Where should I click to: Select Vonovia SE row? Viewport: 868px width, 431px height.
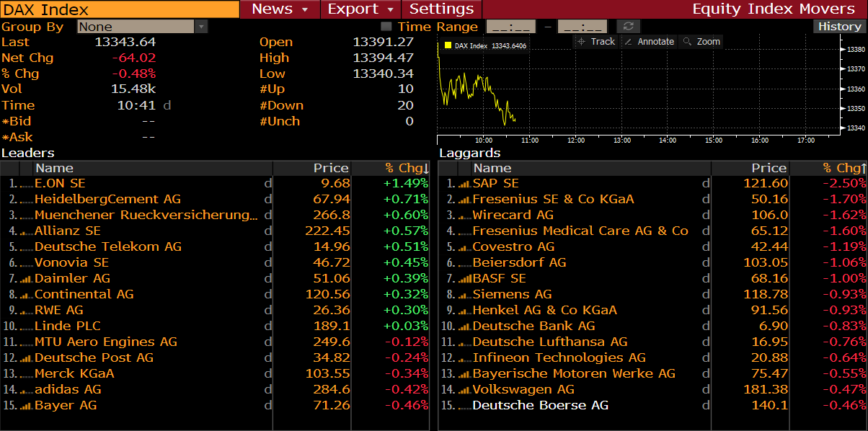coord(215,263)
